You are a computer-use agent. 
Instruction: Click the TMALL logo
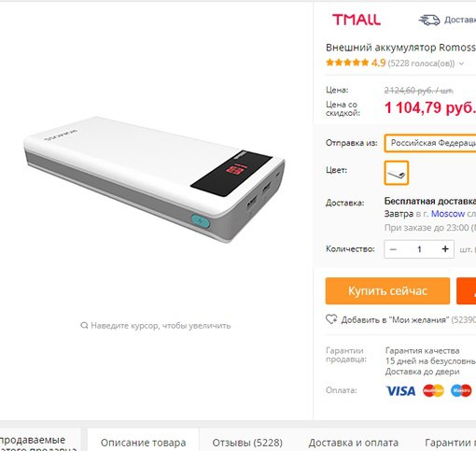pyautogui.click(x=357, y=20)
